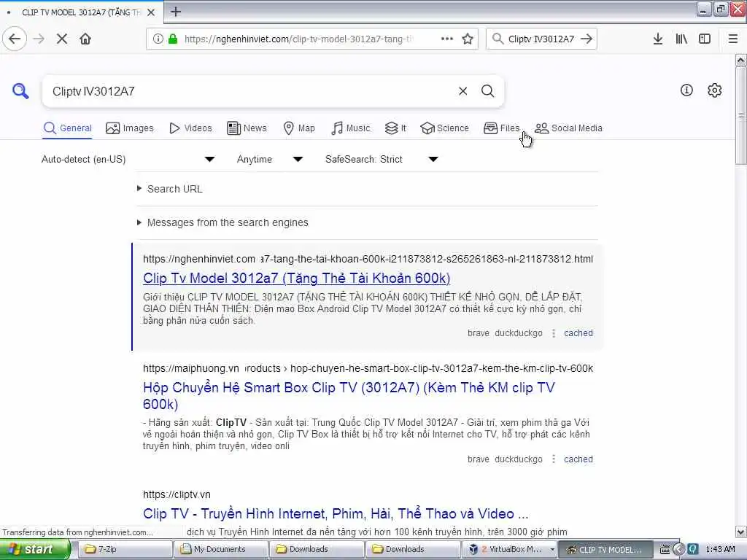Show site information icon in address bar

click(x=158, y=39)
